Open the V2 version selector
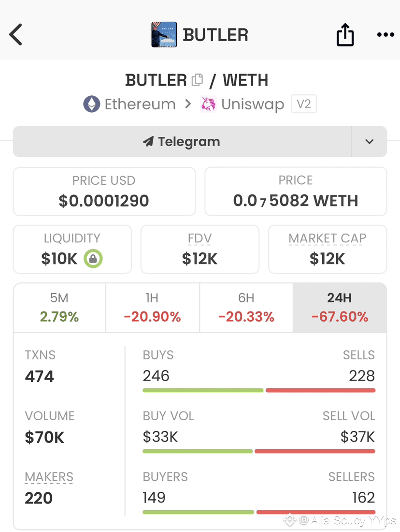Image resolution: width=400 pixels, height=532 pixels. click(x=304, y=104)
